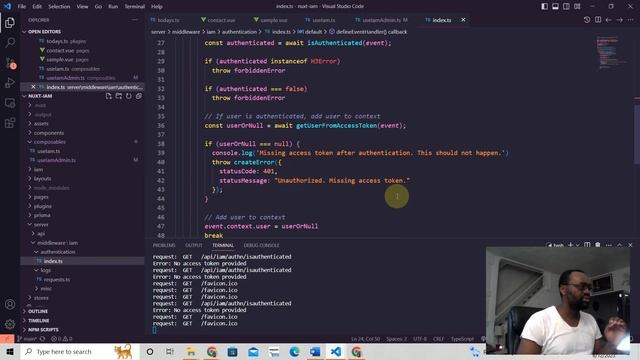Click the editor minimap preview
The image size is (640, 360).
[611, 52]
